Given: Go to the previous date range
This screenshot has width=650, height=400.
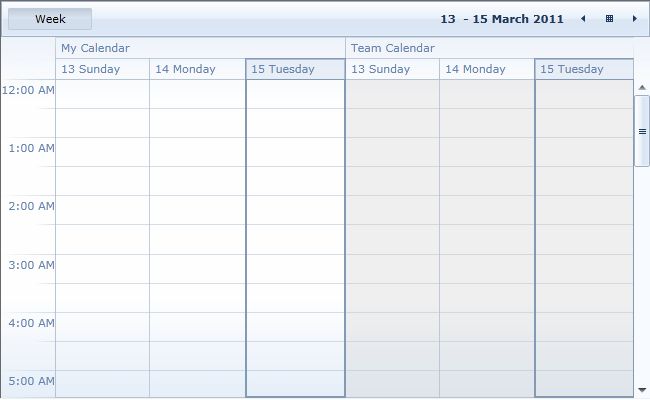Looking at the screenshot, I should (x=583, y=19).
